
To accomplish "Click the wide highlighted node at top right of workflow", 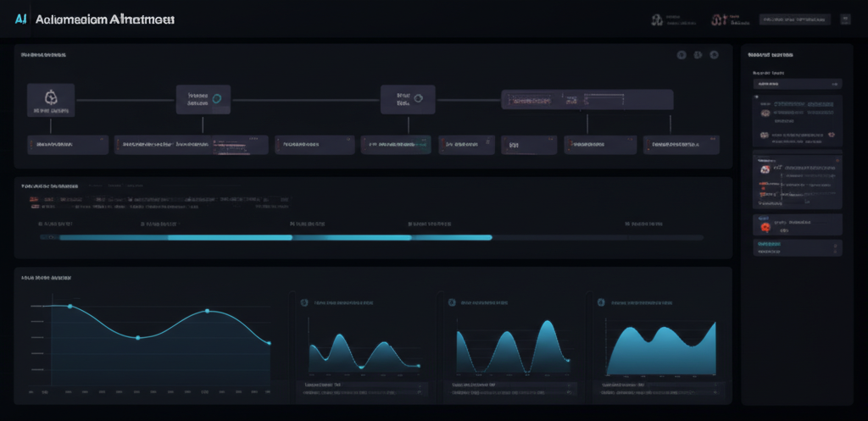I will coord(587,100).
